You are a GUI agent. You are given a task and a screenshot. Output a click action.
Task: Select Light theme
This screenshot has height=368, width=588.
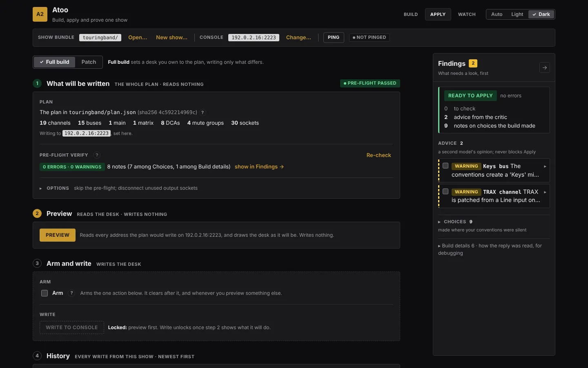tap(517, 14)
